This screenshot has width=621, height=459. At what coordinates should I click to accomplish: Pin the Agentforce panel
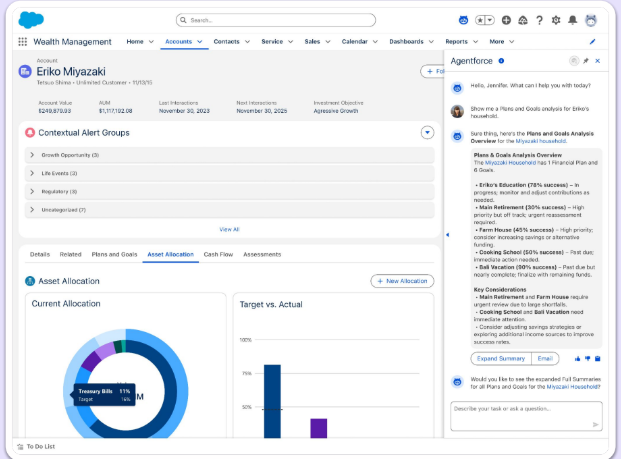point(586,61)
